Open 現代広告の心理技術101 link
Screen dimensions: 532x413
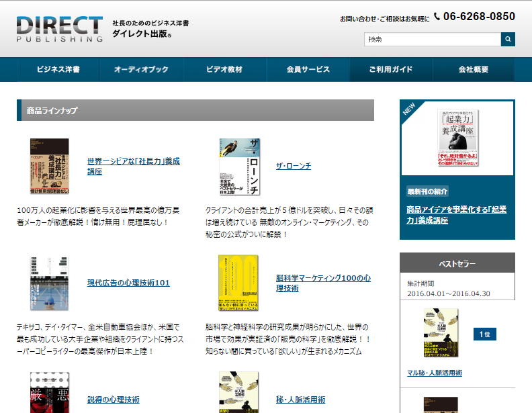pos(128,283)
